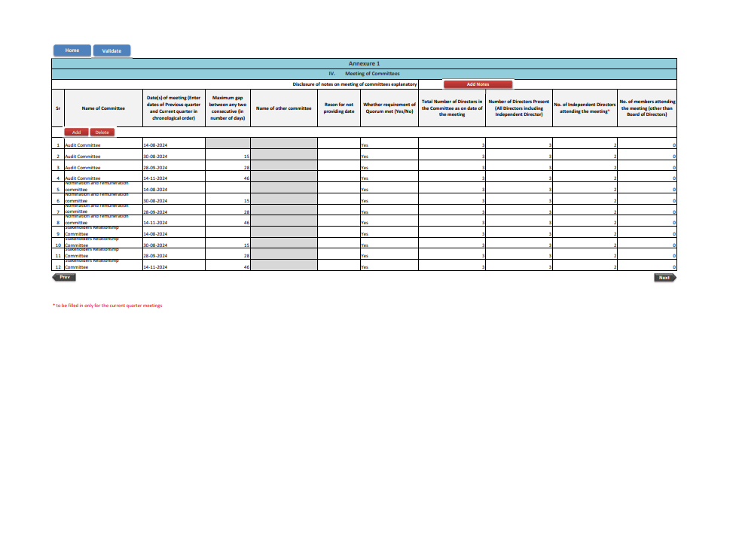Go to the Next sheet
Viewport: 739px width, 560px height.
click(x=665, y=278)
